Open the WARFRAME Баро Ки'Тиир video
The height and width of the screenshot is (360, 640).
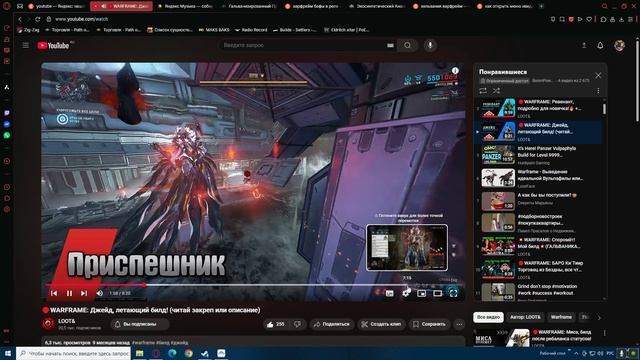[539, 269]
